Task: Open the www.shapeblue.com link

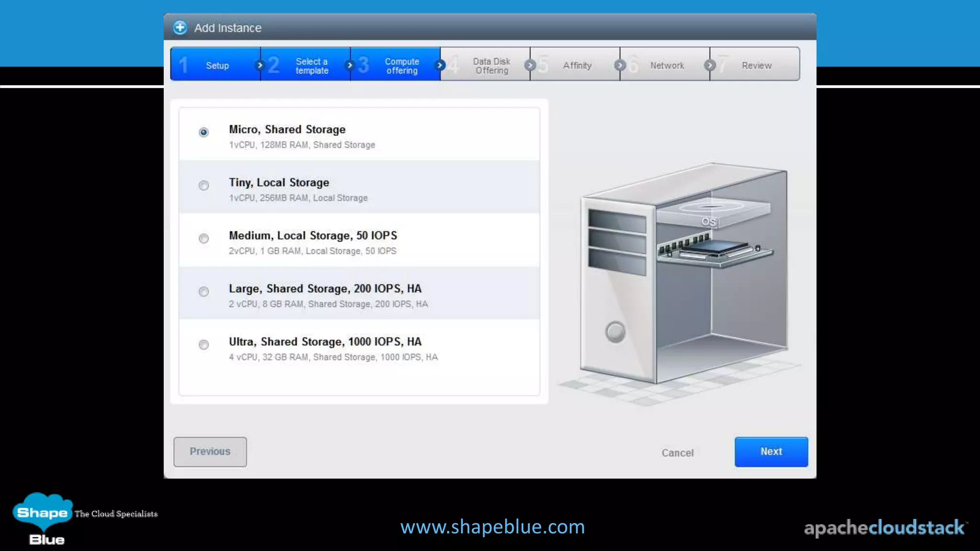Action: (492, 527)
